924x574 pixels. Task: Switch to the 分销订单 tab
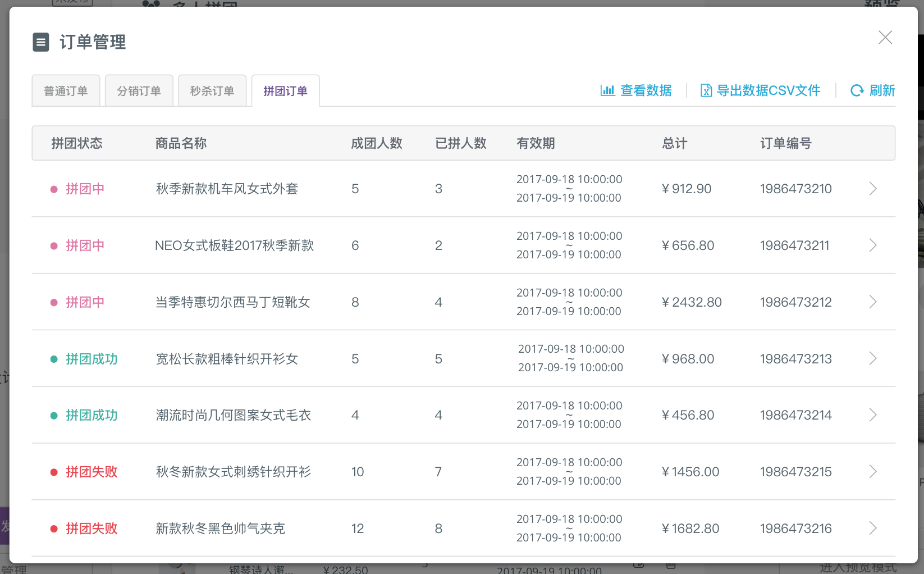pyautogui.click(x=139, y=90)
